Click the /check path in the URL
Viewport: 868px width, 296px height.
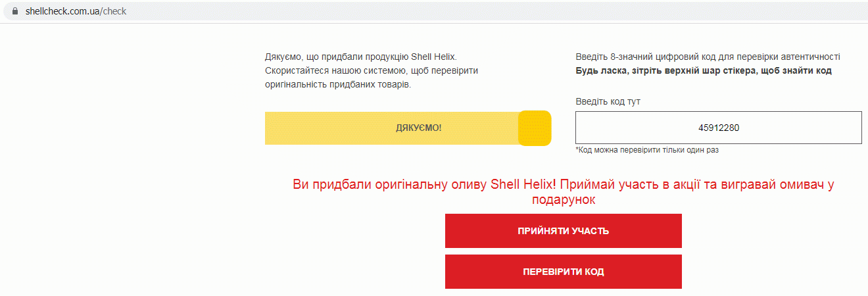[113, 12]
